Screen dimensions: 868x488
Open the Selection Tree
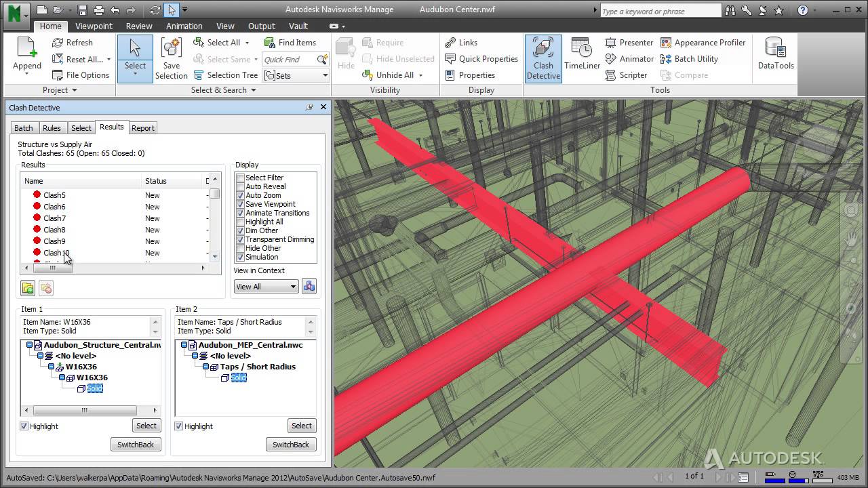tap(225, 75)
